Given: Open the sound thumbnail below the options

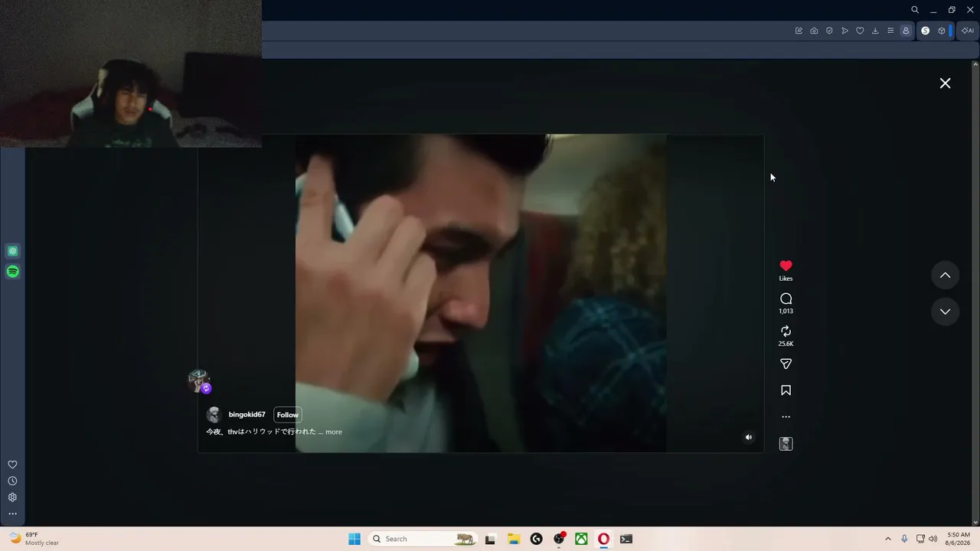Looking at the screenshot, I should click(x=786, y=444).
